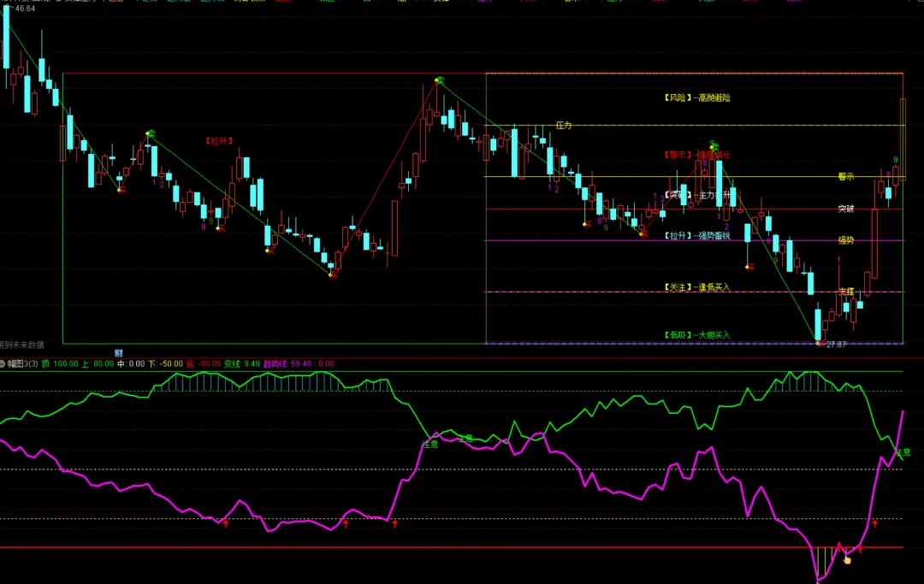The image size is (924, 584).
Task: Select the white 【突破】--主力拉升 zone label
Action: click(697, 195)
